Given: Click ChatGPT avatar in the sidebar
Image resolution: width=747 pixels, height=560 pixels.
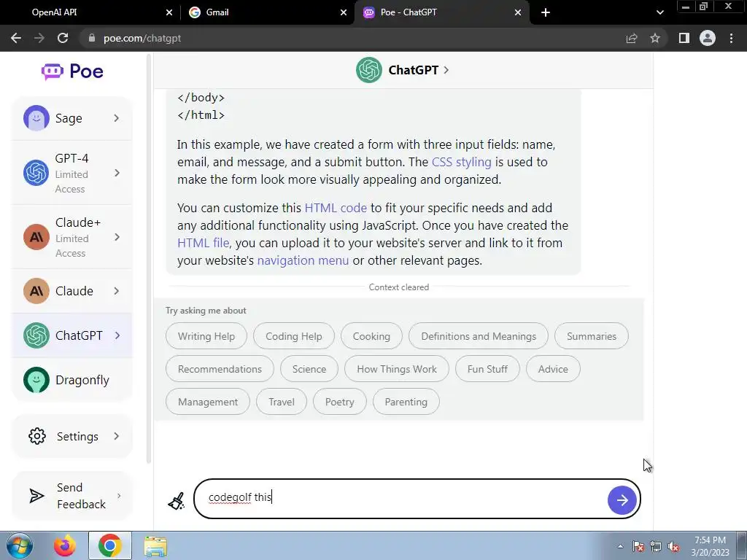Looking at the screenshot, I should pos(36,335).
